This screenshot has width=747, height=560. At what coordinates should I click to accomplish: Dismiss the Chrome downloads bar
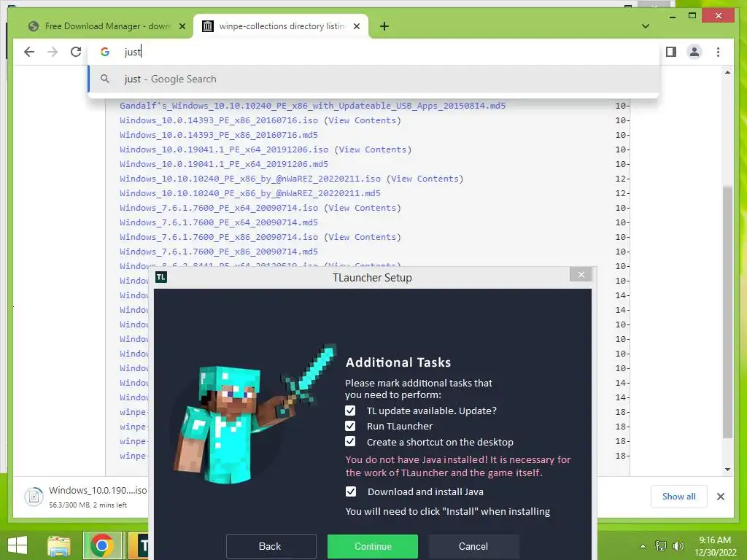[720, 497]
